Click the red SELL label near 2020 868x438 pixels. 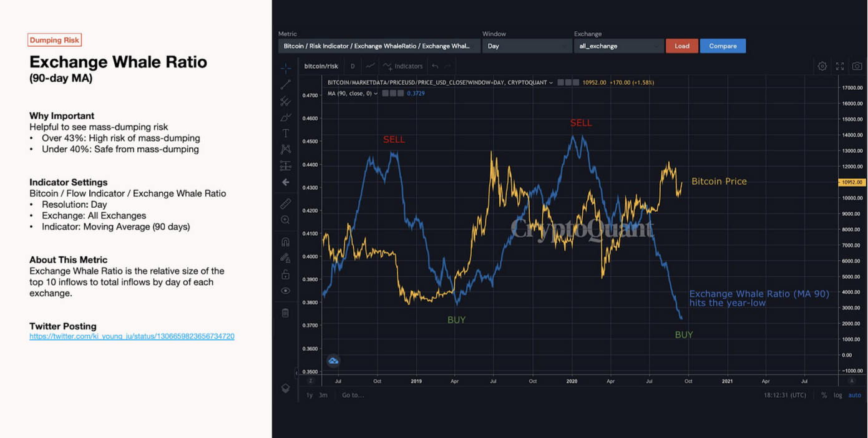(x=581, y=123)
